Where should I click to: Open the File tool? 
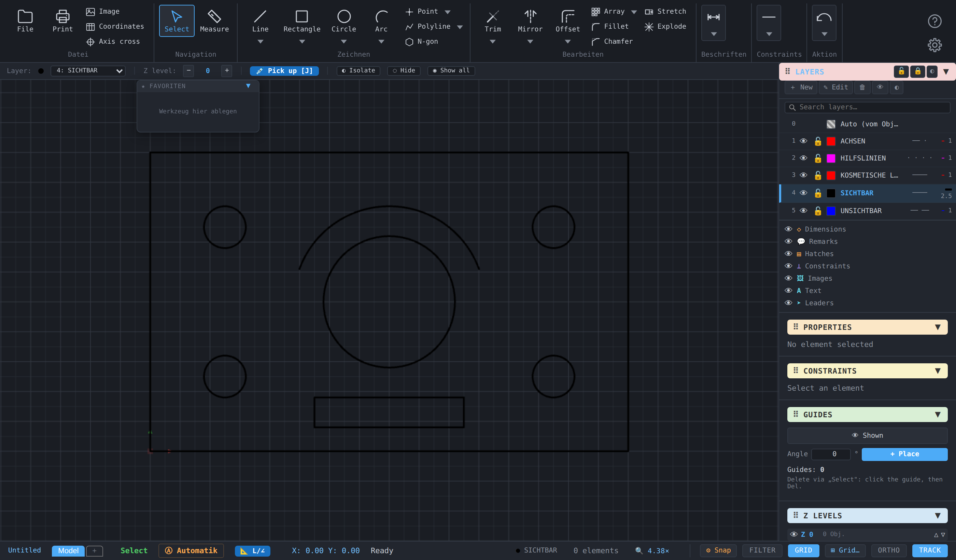tap(25, 21)
